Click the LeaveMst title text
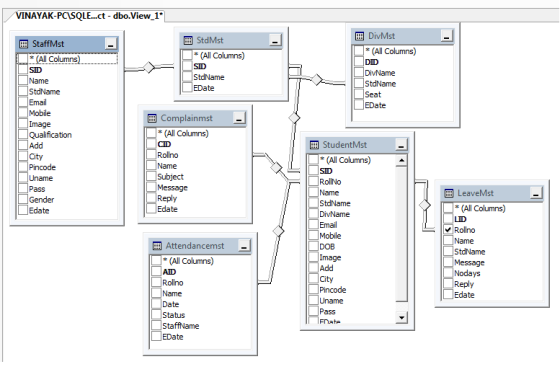 click(475, 193)
